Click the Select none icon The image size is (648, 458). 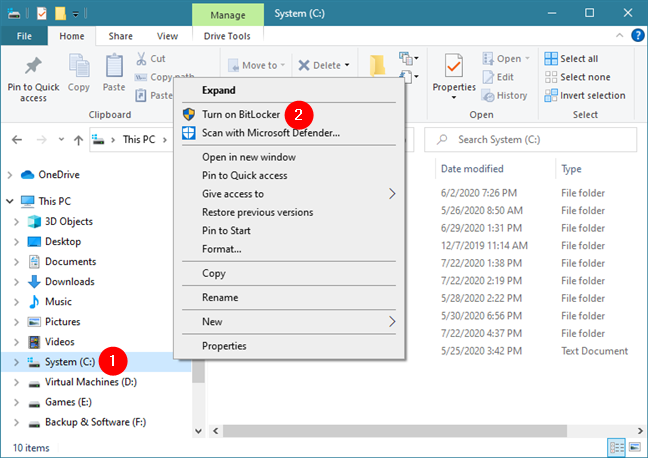point(550,77)
